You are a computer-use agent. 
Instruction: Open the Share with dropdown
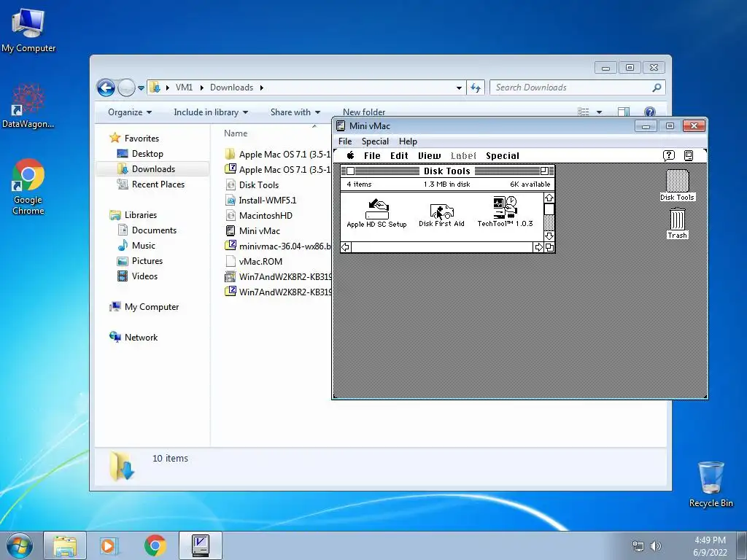[295, 112]
